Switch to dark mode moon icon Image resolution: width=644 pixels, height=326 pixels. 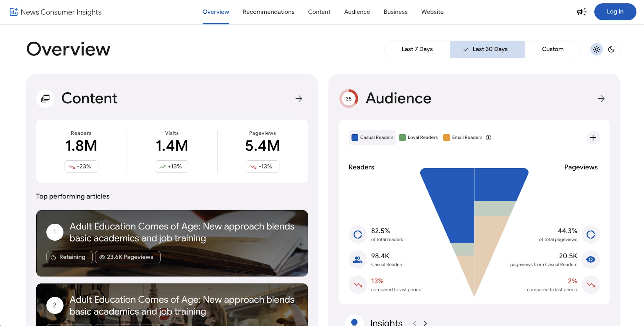tap(611, 49)
